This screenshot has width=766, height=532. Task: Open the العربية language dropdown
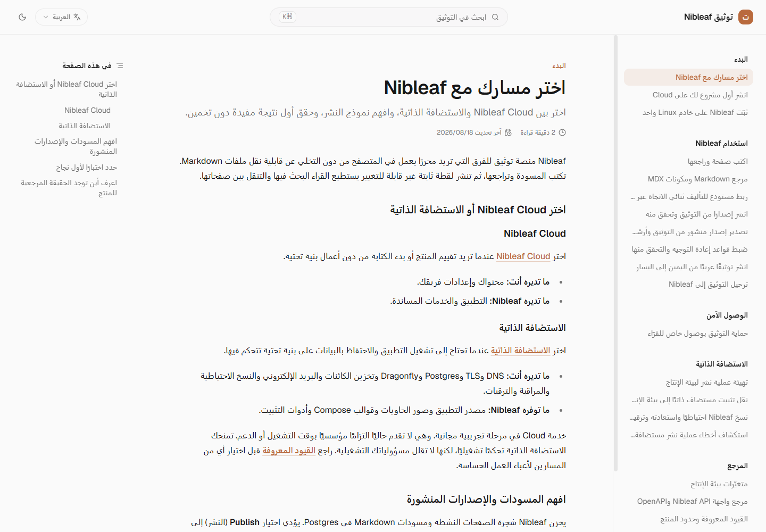pos(61,17)
